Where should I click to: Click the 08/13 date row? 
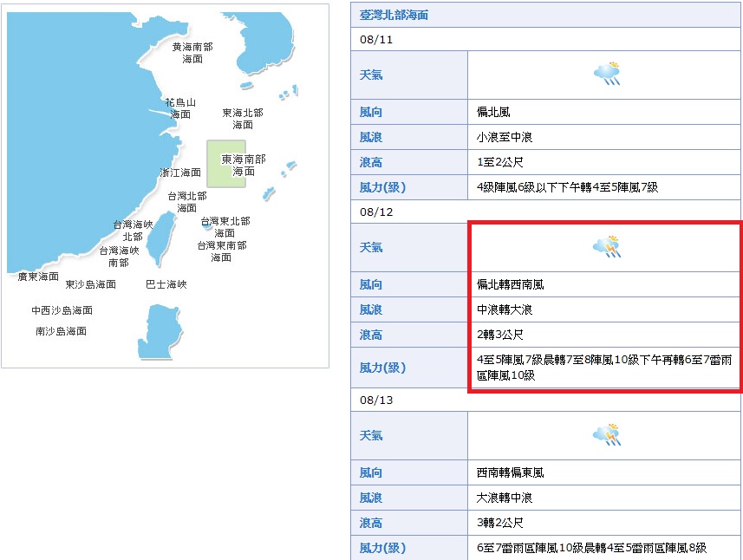coord(545,400)
